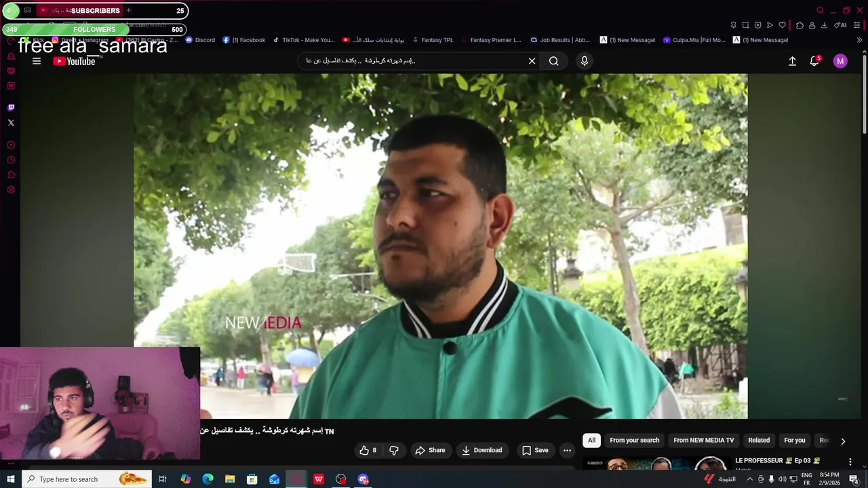The width and height of the screenshot is (868, 488).
Task: Add page to favorites with heart icon
Action: click(x=782, y=25)
